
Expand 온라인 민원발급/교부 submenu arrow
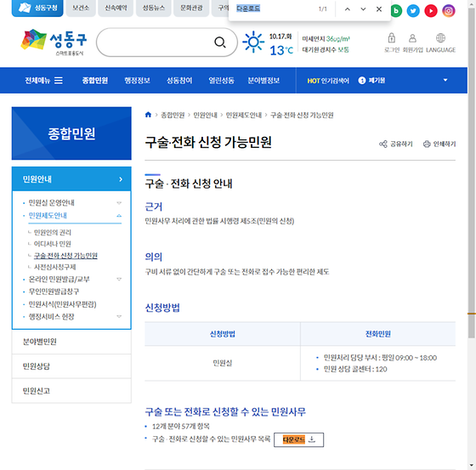tap(119, 279)
